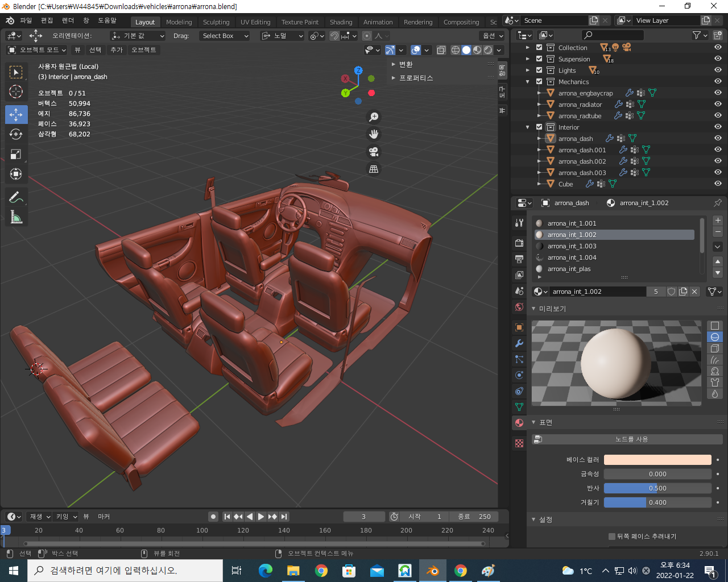Open the Modifier wrench properties tab
This screenshot has width=728, height=582.
pyautogui.click(x=519, y=343)
